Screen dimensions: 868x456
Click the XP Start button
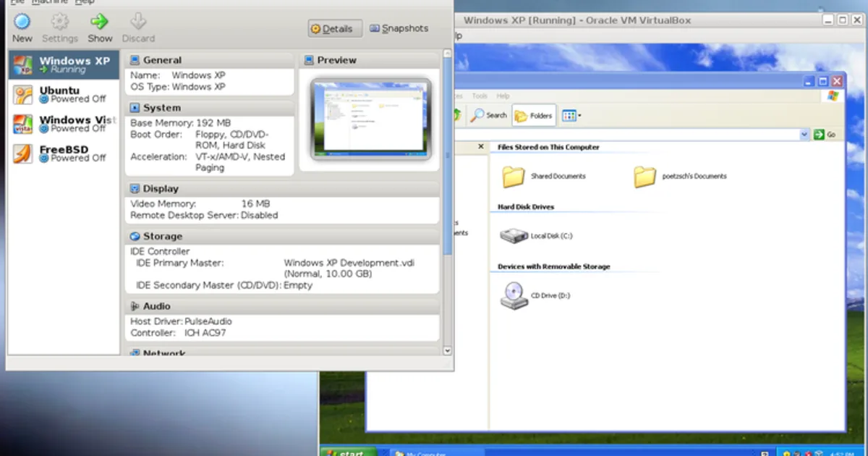[350, 453]
